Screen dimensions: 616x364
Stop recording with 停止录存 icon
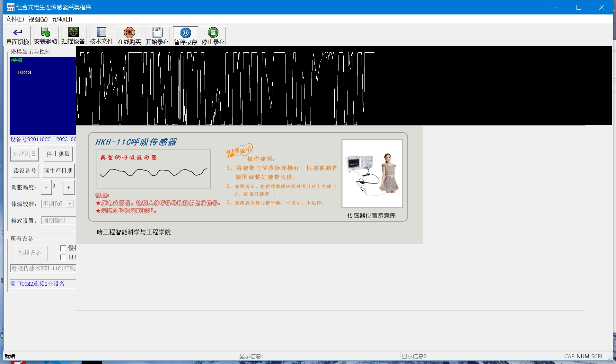(x=213, y=32)
